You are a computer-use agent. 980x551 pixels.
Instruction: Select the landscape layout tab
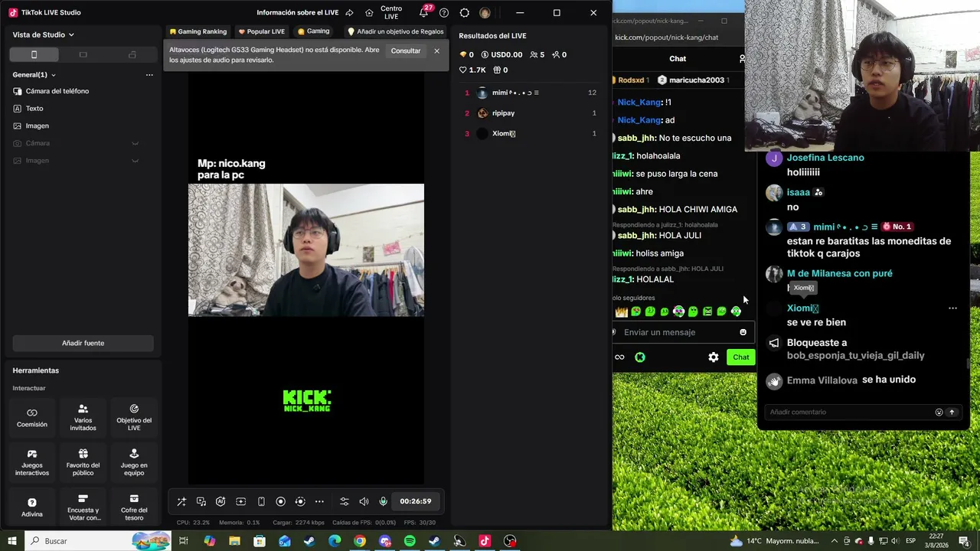click(83, 54)
